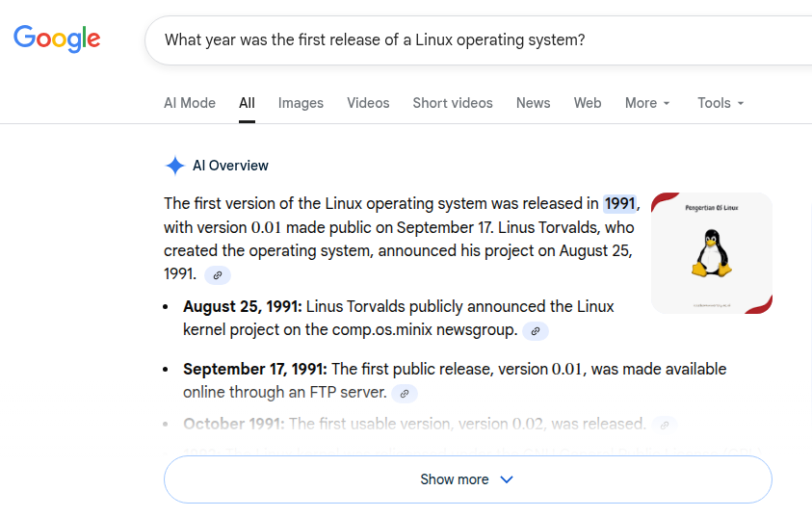Click the Show more chevron arrow
The height and width of the screenshot is (517, 812).
click(x=507, y=479)
